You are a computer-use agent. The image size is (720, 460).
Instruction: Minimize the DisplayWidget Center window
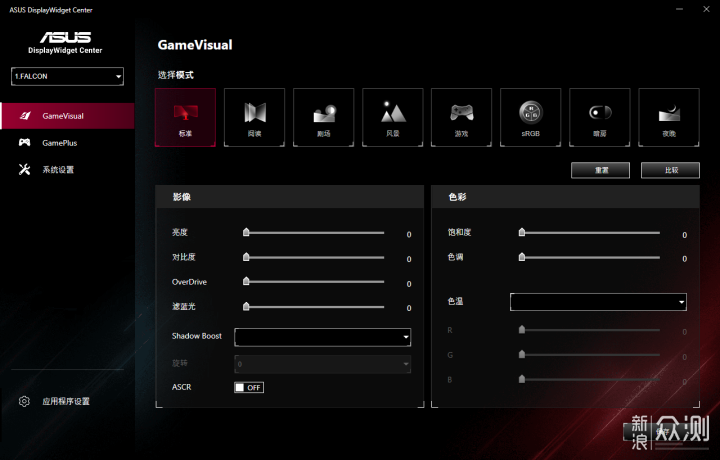680,9
